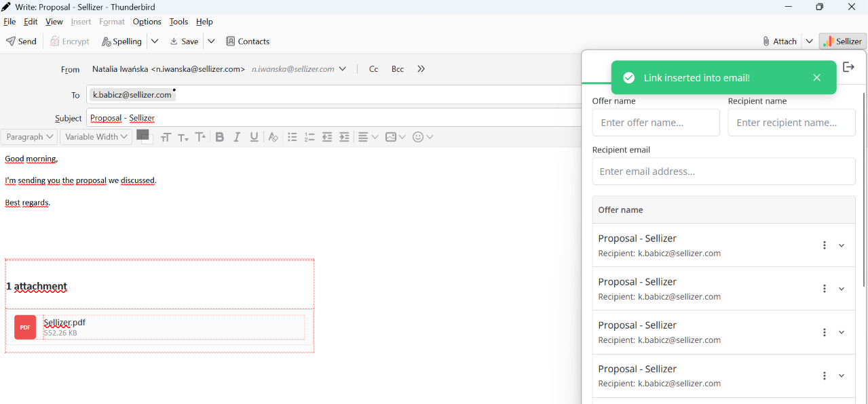
Task: Open the Edit menu
Action: point(31,22)
